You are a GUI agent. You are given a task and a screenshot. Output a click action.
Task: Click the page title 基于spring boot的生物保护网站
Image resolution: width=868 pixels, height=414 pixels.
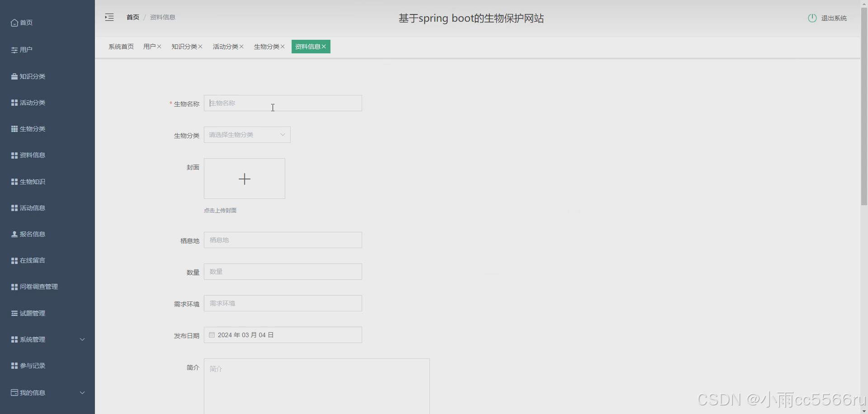pos(471,18)
